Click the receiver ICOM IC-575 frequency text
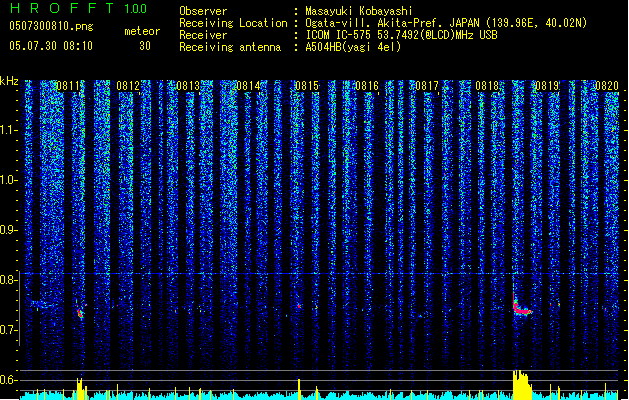This screenshot has height=400, width=629. coord(401,35)
